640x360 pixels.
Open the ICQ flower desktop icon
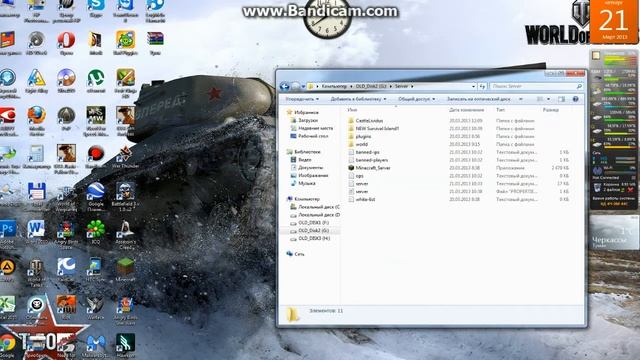coord(96,232)
